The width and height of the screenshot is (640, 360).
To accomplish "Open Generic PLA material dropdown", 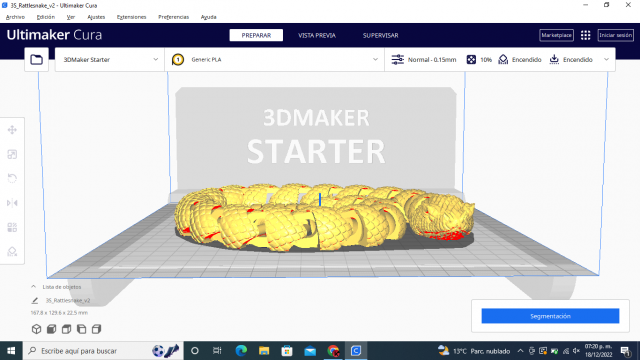I will click(275, 60).
